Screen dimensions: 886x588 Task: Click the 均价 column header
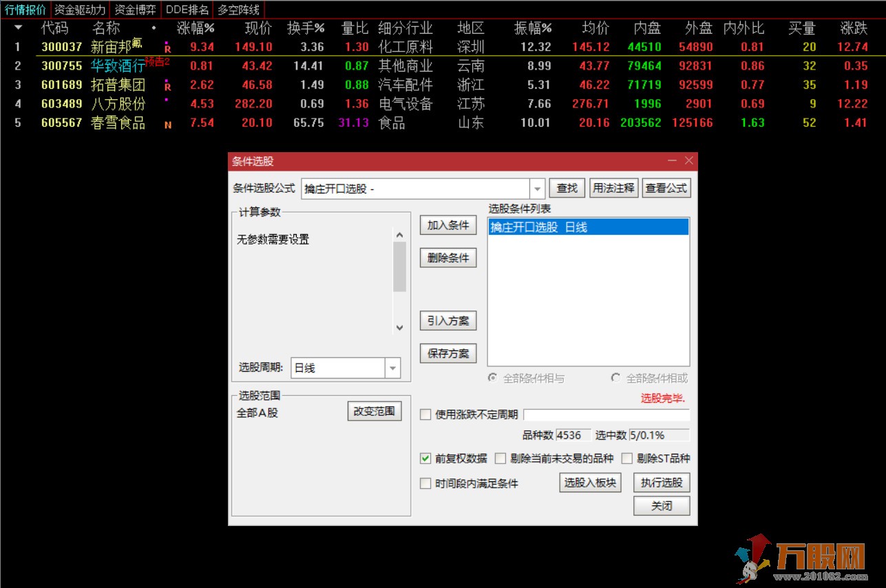(595, 28)
